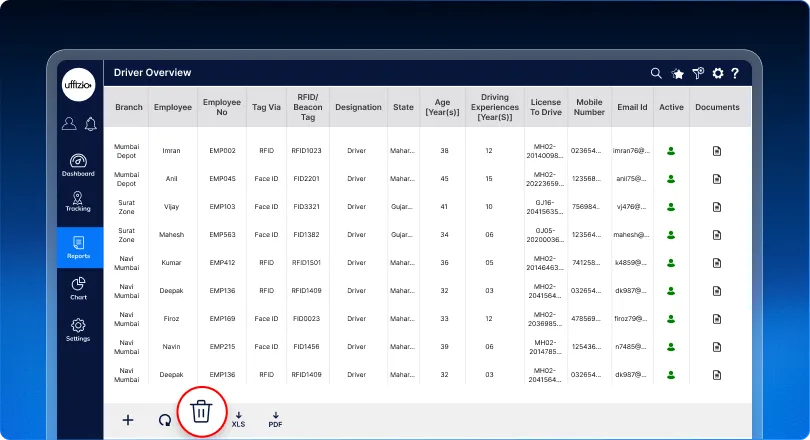Click the favorite star icon in header
The width and height of the screenshot is (810, 440).
[x=677, y=74]
